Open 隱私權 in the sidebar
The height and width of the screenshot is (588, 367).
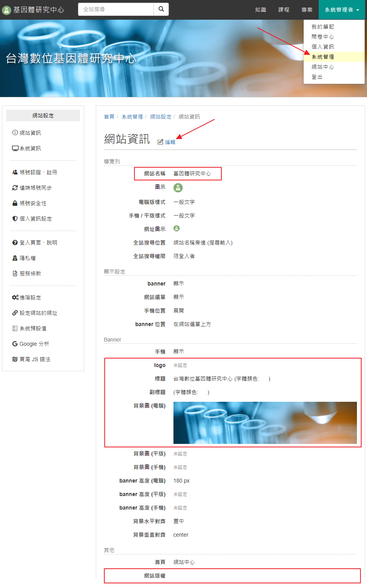tap(24, 258)
